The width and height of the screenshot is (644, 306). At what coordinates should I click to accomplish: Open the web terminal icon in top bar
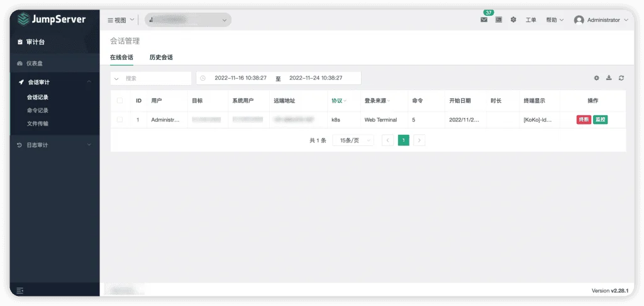499,20
